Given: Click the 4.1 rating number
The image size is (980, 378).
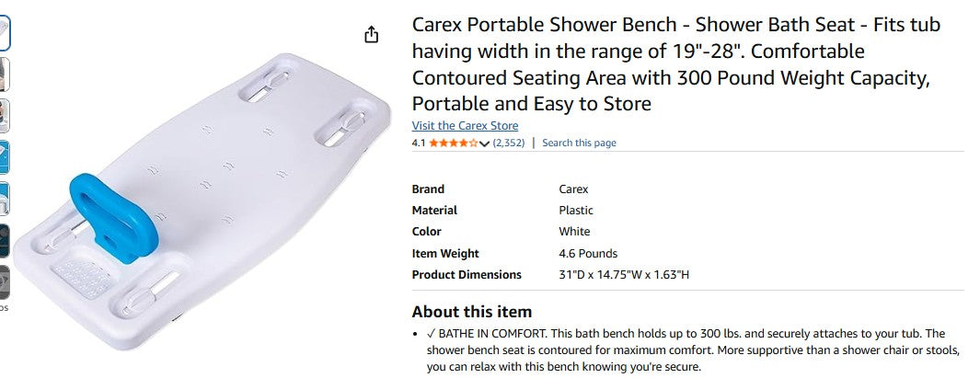Looking at the screenshot, I should (x=419, y=143).
